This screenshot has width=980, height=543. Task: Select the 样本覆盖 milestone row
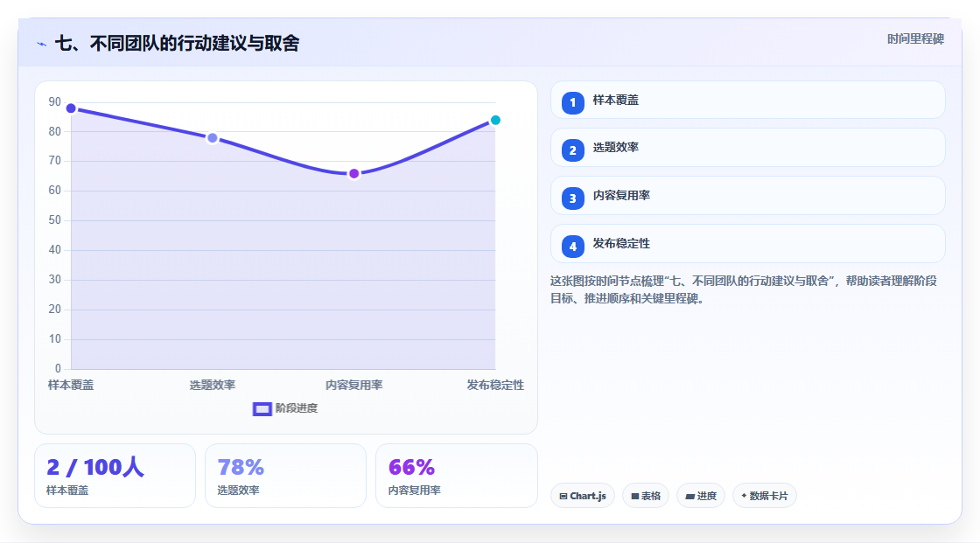[747, 100]
